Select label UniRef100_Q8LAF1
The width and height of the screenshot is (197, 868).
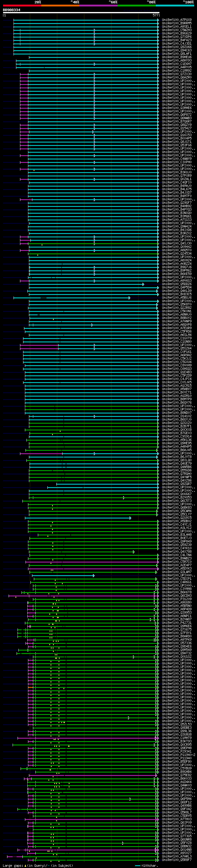[177, 54]
